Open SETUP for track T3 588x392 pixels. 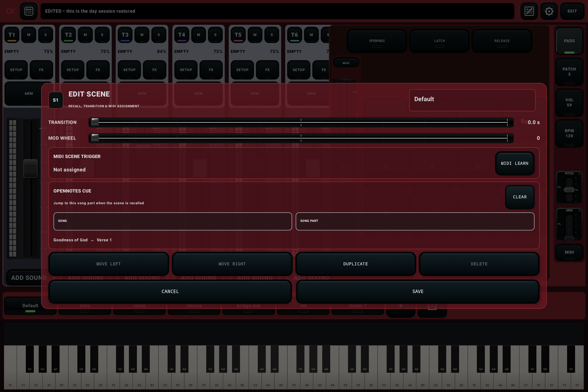129,70
